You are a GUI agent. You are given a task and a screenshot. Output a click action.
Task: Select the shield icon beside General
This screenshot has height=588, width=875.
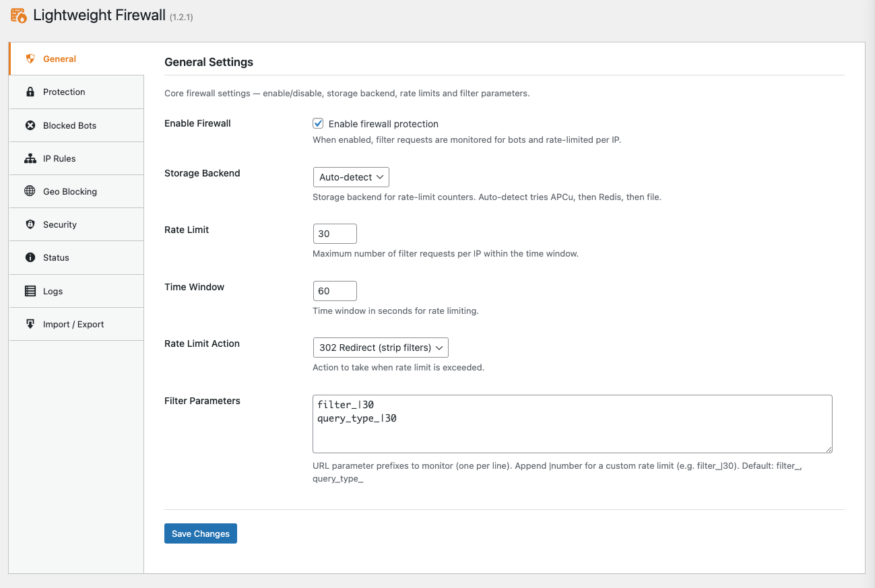tap(30, 59)
